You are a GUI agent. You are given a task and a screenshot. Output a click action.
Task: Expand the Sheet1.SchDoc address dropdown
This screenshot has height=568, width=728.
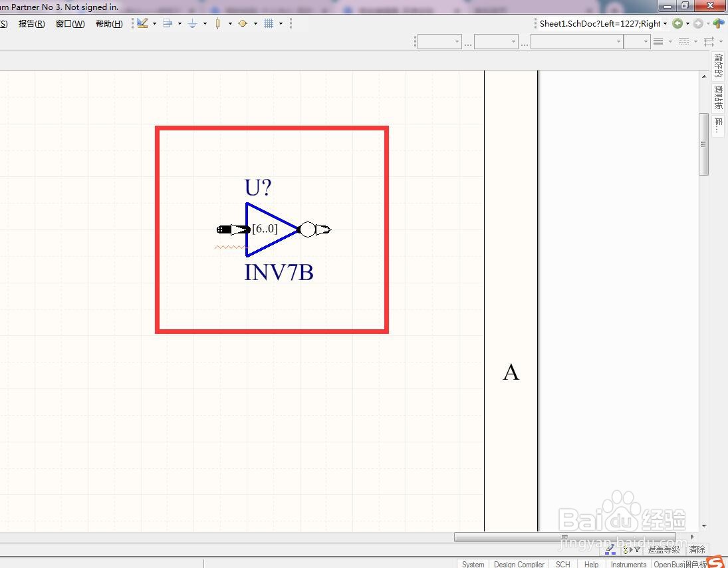coord(666,23)
